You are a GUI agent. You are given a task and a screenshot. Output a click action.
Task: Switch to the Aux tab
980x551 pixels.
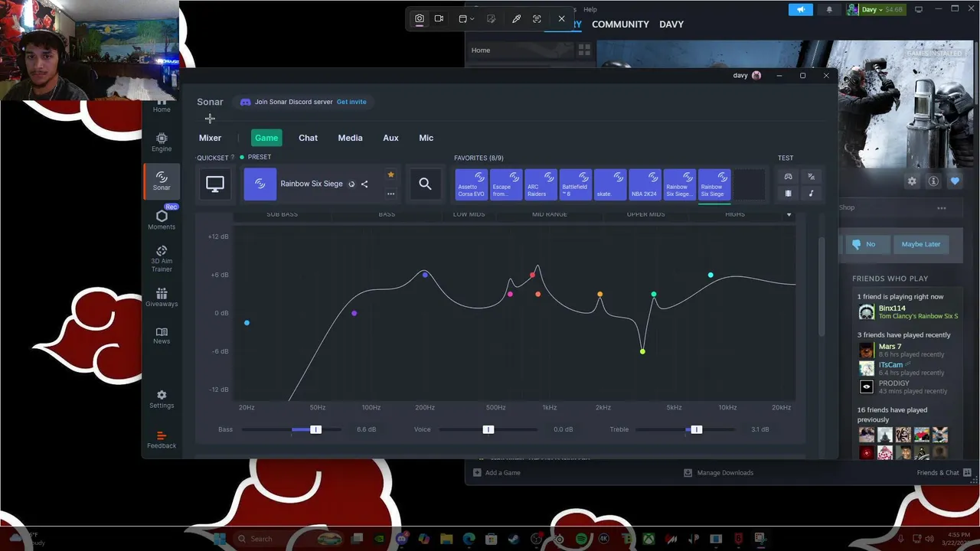[390, 138]
